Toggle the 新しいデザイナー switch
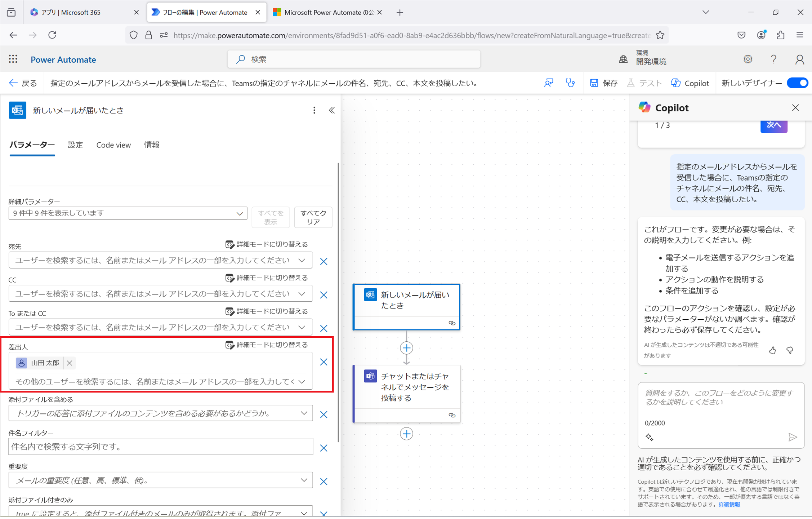This screenshot has width=812, height=519. click(797, 83)
